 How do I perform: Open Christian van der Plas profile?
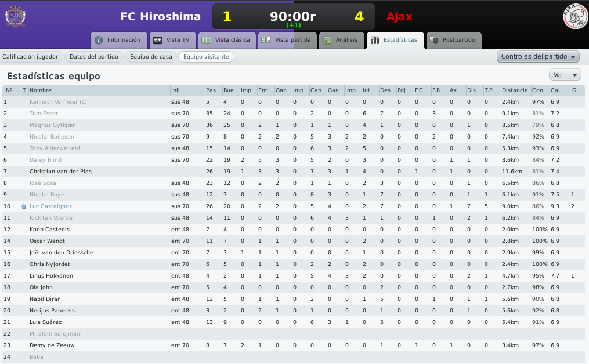tap(60, 172)
